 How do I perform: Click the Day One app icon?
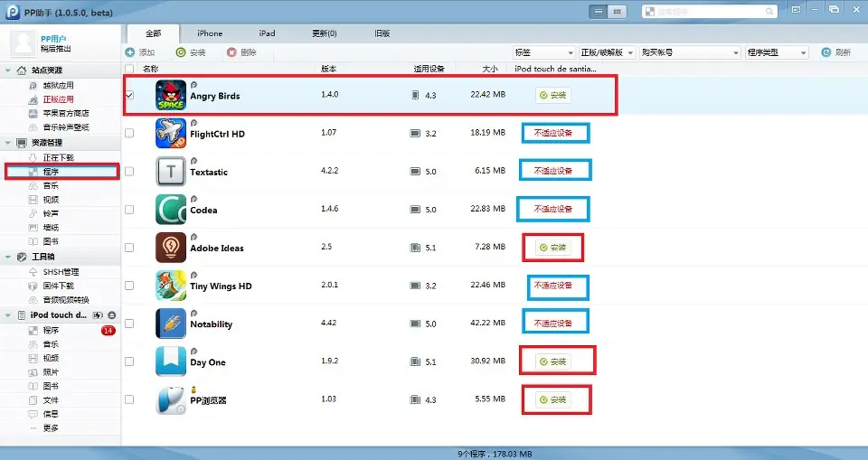[x=171, y=361]
